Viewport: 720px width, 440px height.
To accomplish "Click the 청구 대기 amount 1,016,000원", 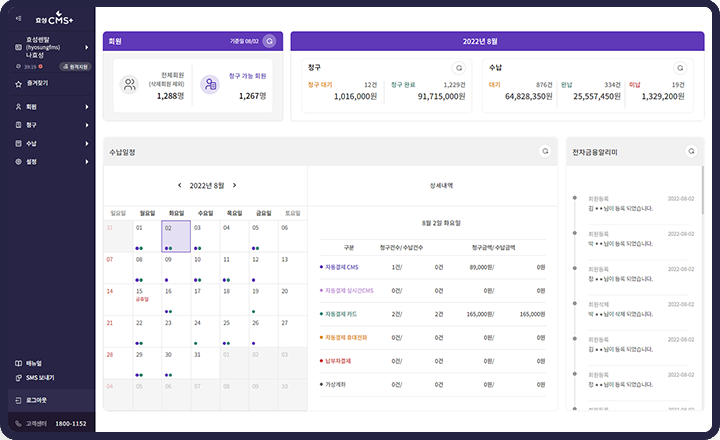I will point(355,96).
